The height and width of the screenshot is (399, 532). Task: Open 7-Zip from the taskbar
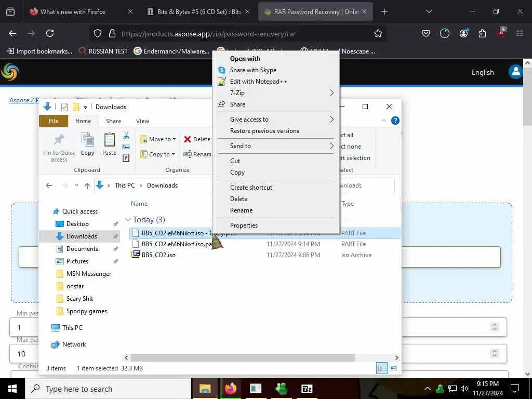[x=307, y=389]
